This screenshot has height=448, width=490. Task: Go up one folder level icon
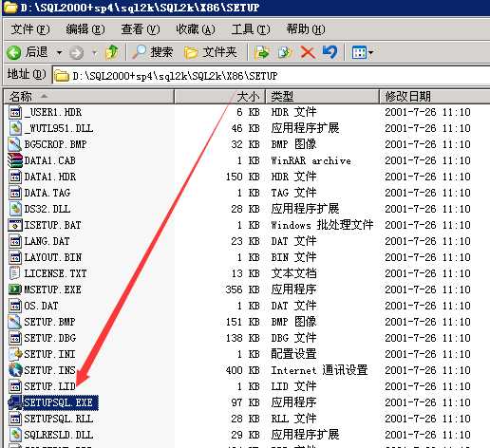tap(112, 52)
